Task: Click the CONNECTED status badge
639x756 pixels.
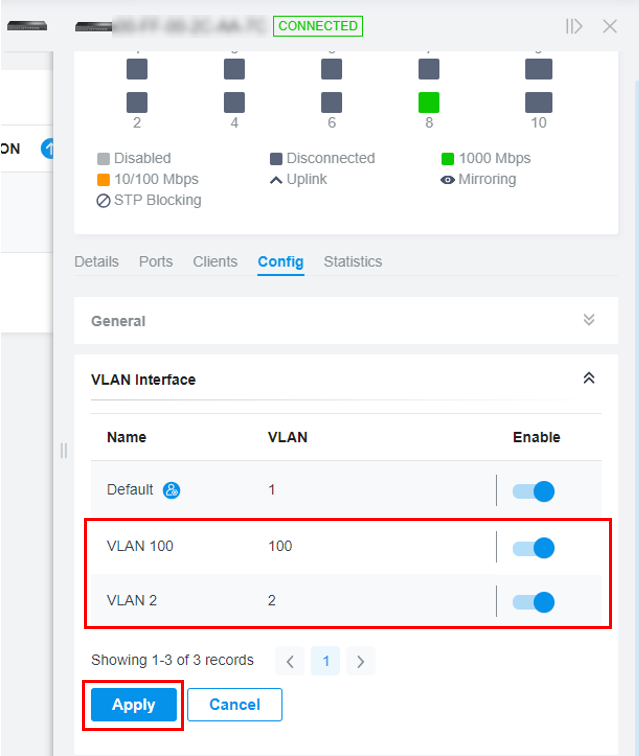Action: coord(318,26)
